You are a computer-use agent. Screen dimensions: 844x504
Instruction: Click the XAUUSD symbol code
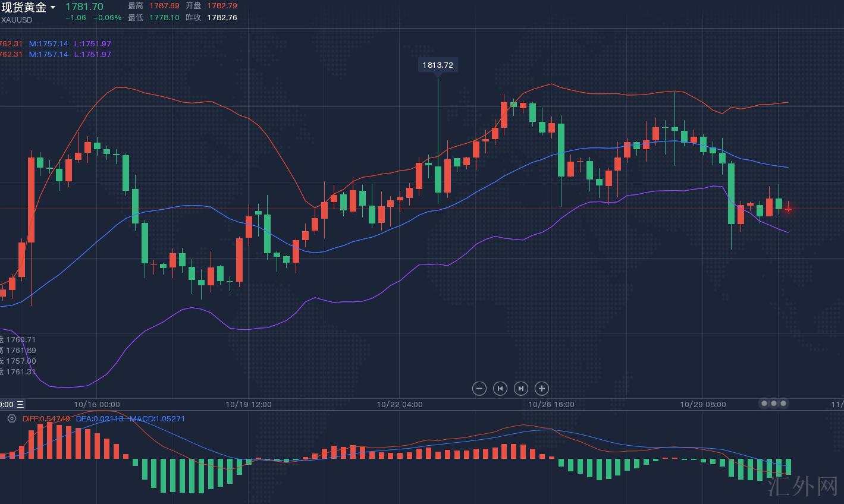click(17, 20)
